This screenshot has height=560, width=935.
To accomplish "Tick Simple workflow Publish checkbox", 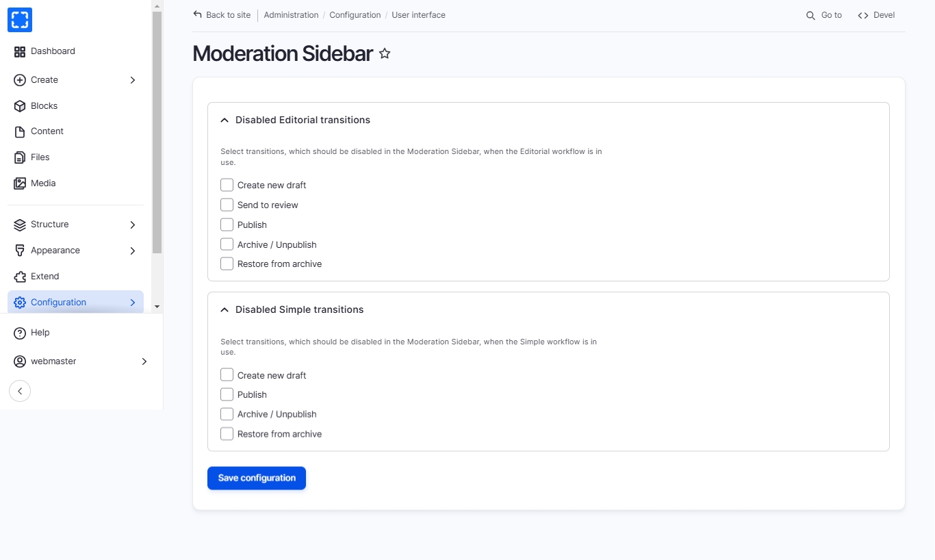I will tap(227, 394).
